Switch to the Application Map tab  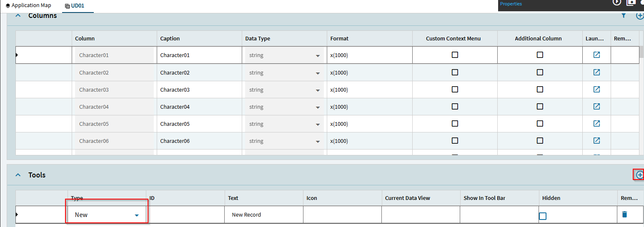click(x=28, y=5)
